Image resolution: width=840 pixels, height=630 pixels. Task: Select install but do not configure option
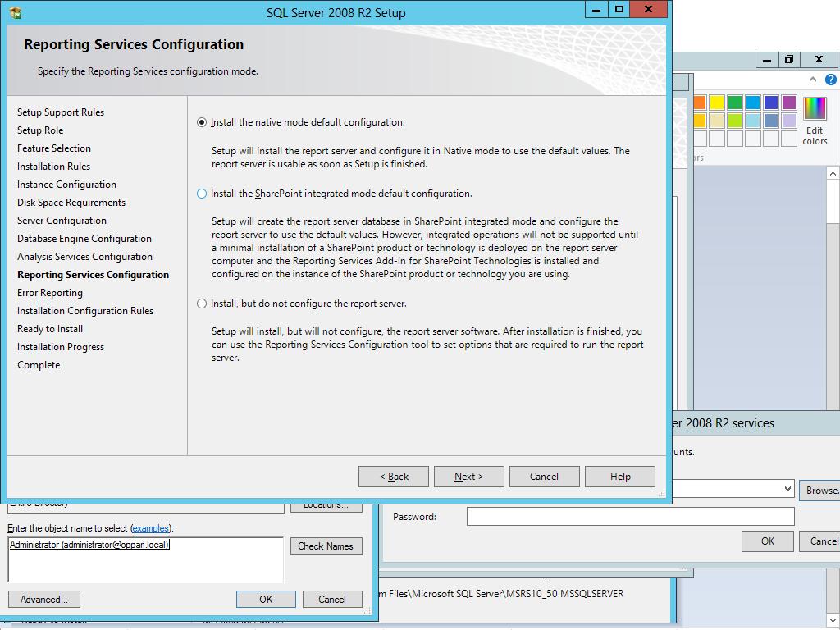click(202, 304)
